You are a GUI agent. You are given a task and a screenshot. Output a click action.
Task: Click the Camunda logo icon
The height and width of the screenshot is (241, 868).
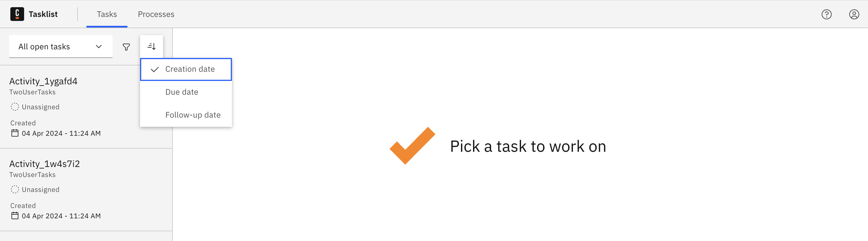coord(17,14)
